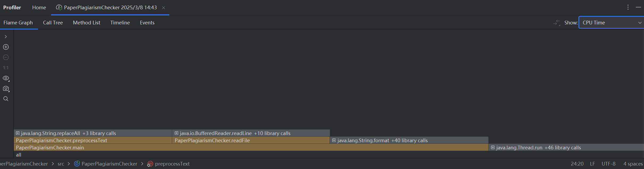Expand java.io.BufferedReader.readLine library calls
The image size is (644, 169).
[x=176, y=133]
